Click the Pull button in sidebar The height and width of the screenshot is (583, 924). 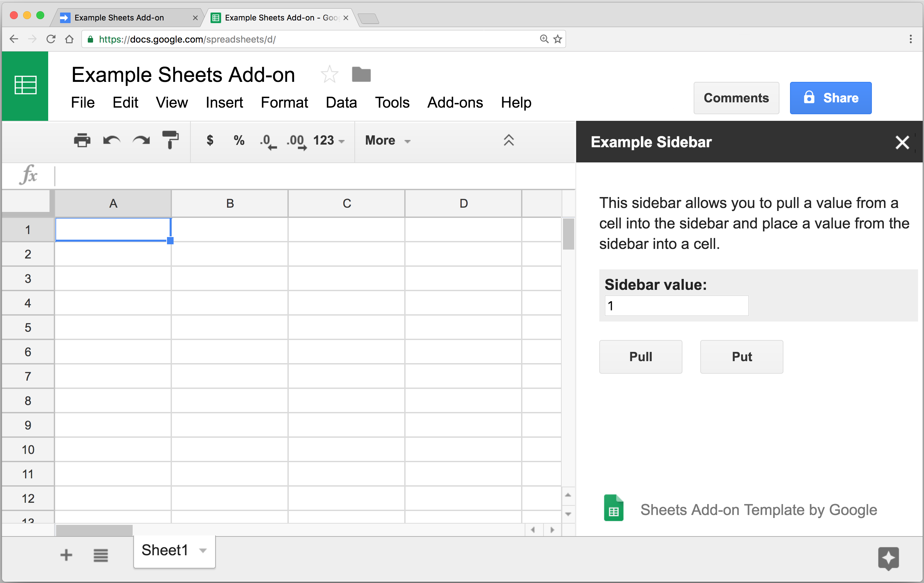pyautogui.click(x=641, y=357)
